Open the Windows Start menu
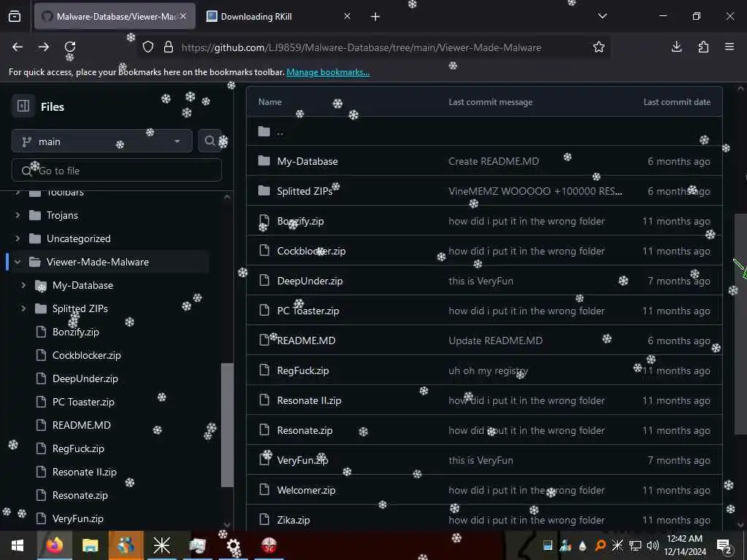 [18, 545]
